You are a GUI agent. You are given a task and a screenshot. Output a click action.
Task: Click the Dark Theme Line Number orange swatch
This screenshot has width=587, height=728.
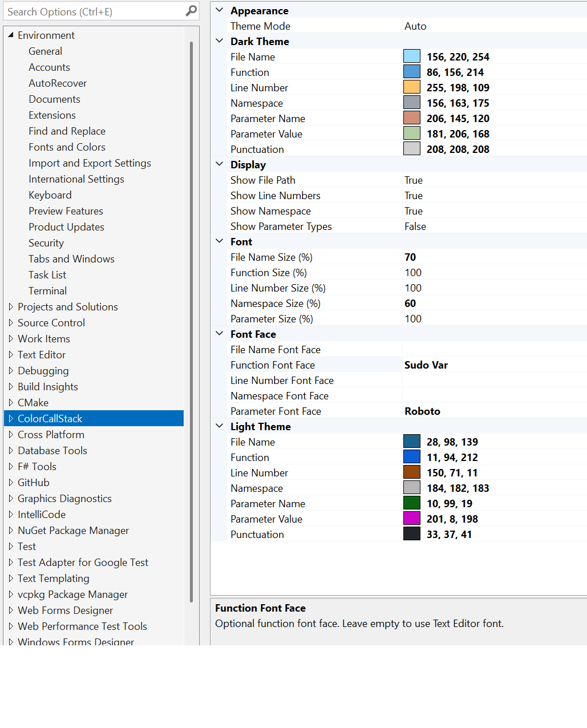click(411, 87)
